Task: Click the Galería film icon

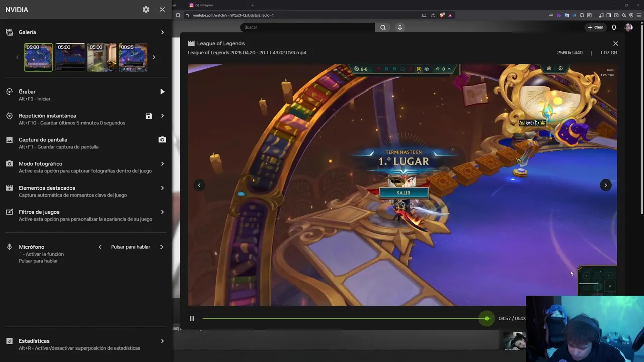Action: pos(9,32)
